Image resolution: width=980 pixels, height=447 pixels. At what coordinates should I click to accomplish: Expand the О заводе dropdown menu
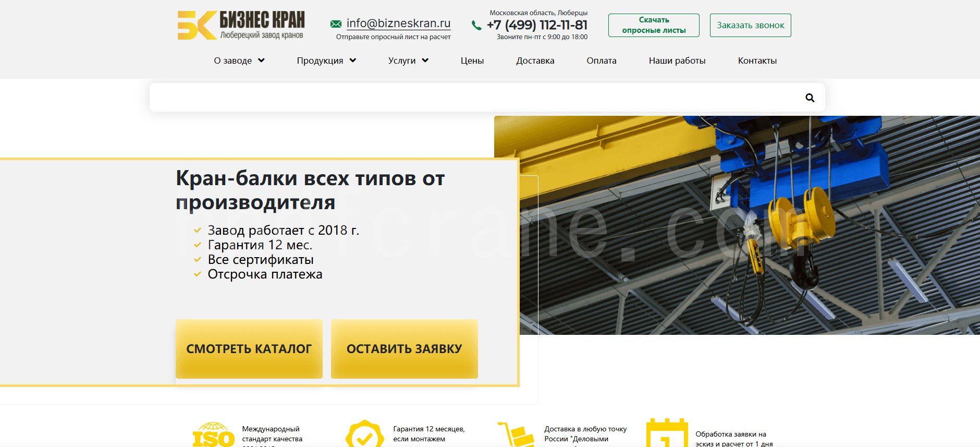coord(239,61)
